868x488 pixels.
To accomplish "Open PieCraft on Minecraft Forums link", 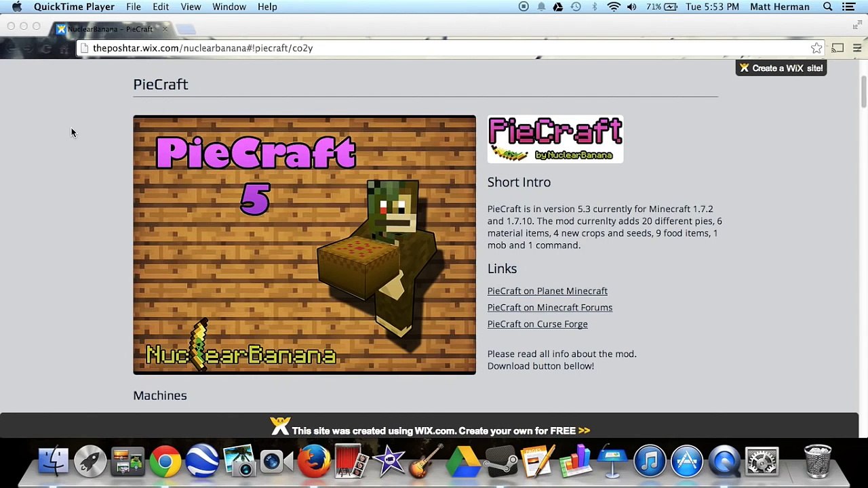I will (550, 308).
